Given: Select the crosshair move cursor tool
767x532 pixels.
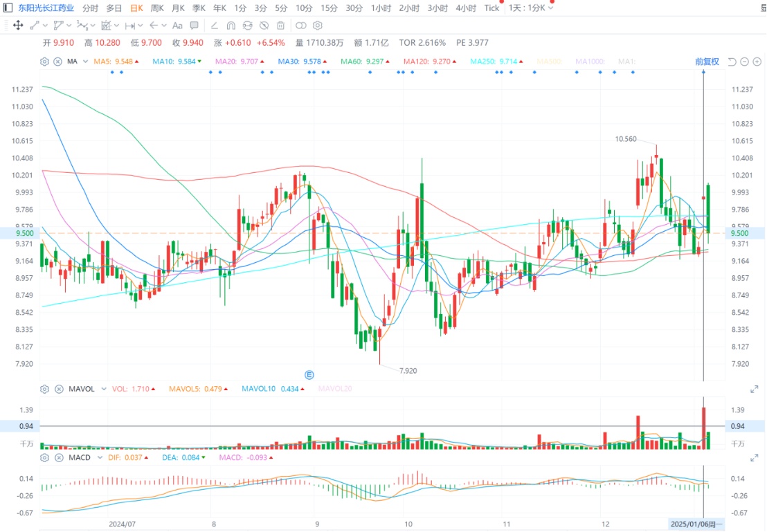Looking at the screenshot, I should 18,26.
